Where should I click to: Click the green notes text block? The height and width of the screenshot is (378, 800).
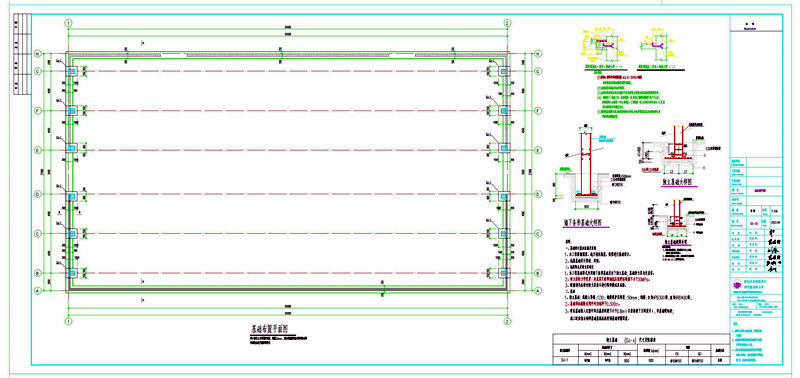point(631,97)
